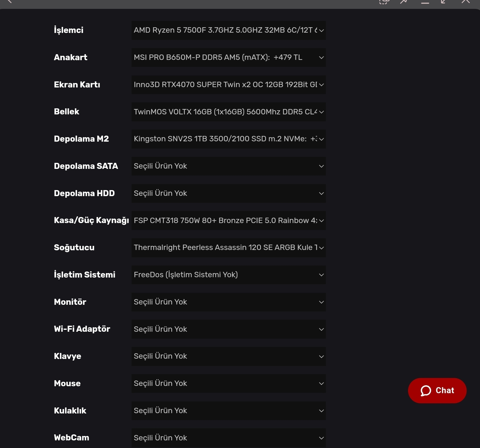480x448 pixels.
Task: Expand the Mouse selection dropdown
Action: pyautogui.click(x=229, y=383)
